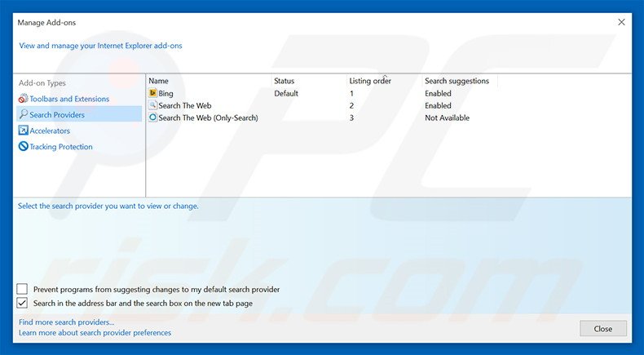Click the Tracking Protection icon
This screenshot has width=644, height=355.
(23, 146)
